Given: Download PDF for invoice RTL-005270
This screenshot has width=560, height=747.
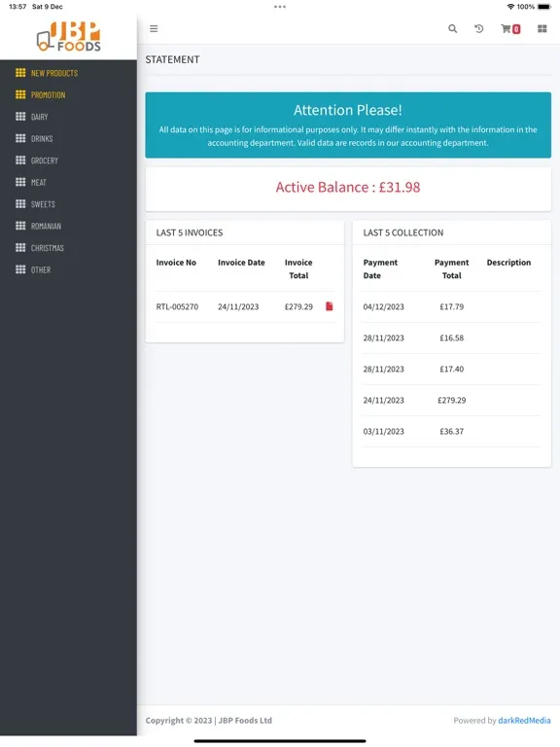Looking at the screenshot, I should tap(329, 306).
